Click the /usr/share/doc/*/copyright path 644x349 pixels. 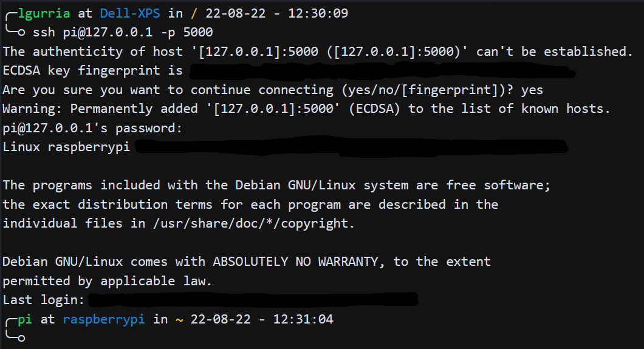point(254,223)
